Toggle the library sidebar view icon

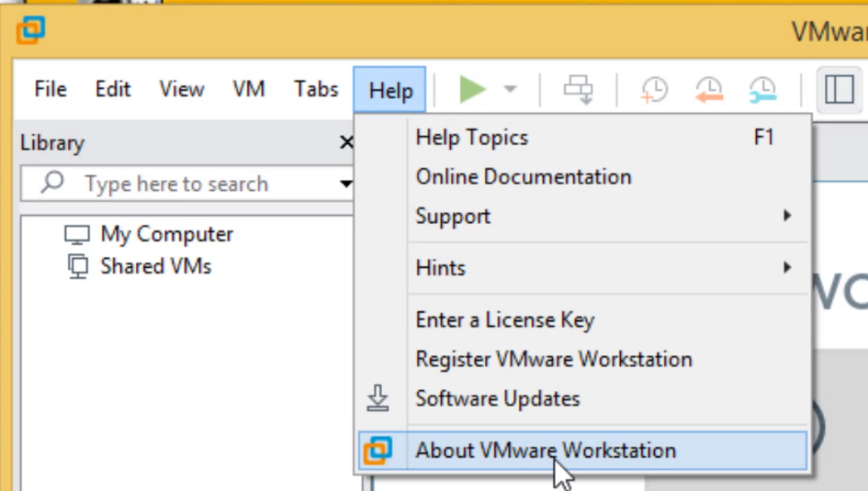coord(840,90)
